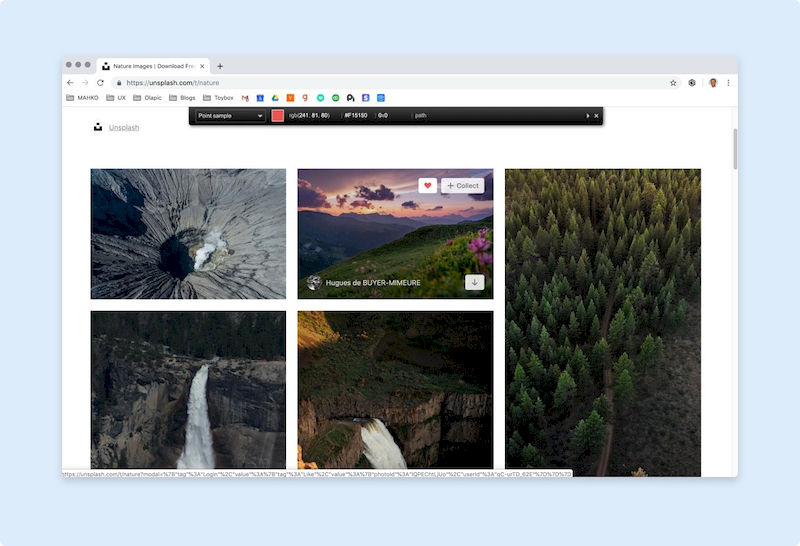This screenshot has width=800, height=546.
Task: Reload the current page
Action: coord(100,83)
